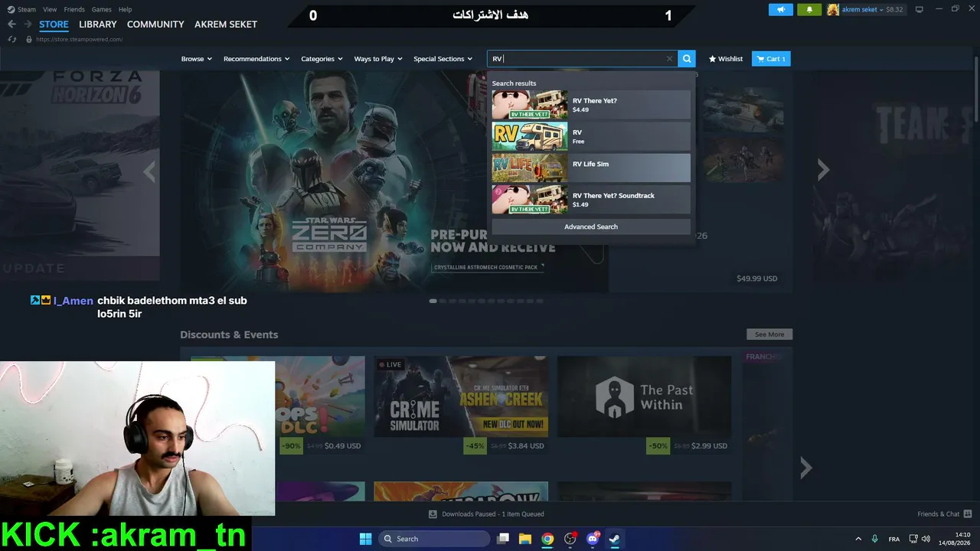Click the microphone icon in the system tray
This screenshot has width=980, height=551.
pos(874,539)
